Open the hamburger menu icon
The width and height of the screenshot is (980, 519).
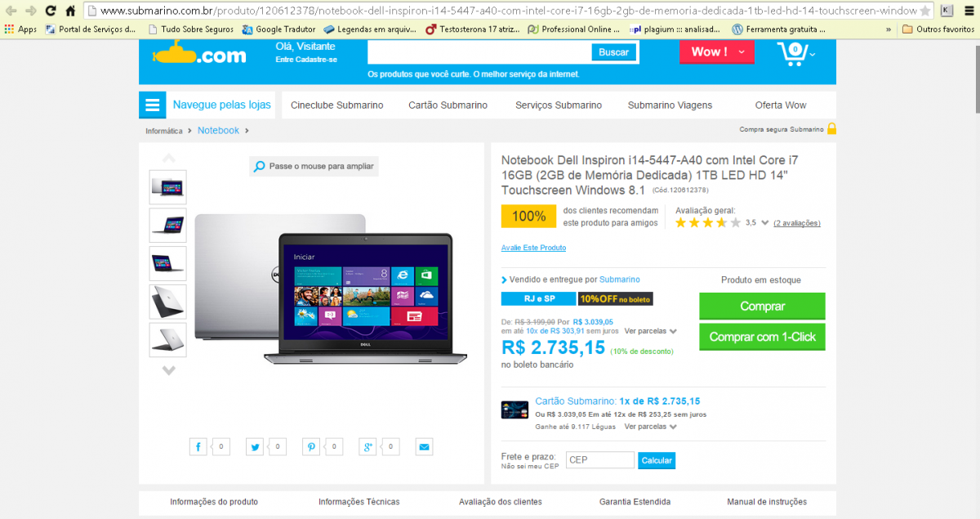click(x=152, y=105)
